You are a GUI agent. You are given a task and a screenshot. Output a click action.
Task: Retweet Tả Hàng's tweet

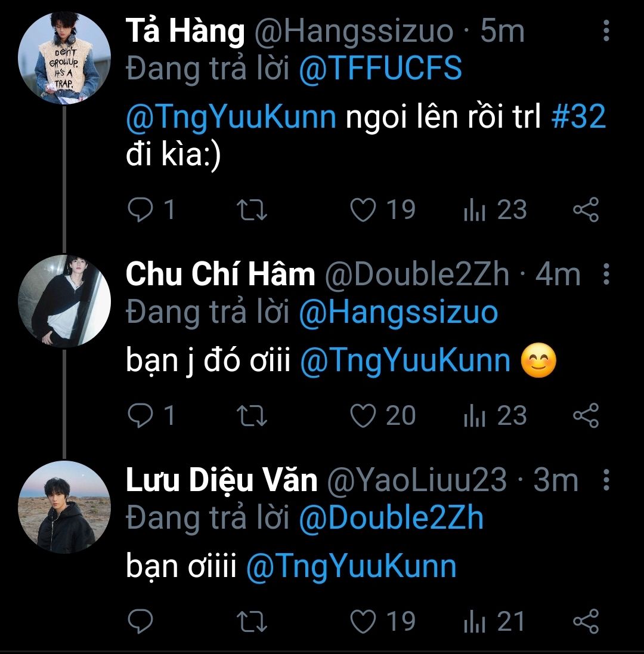point(252,210)
